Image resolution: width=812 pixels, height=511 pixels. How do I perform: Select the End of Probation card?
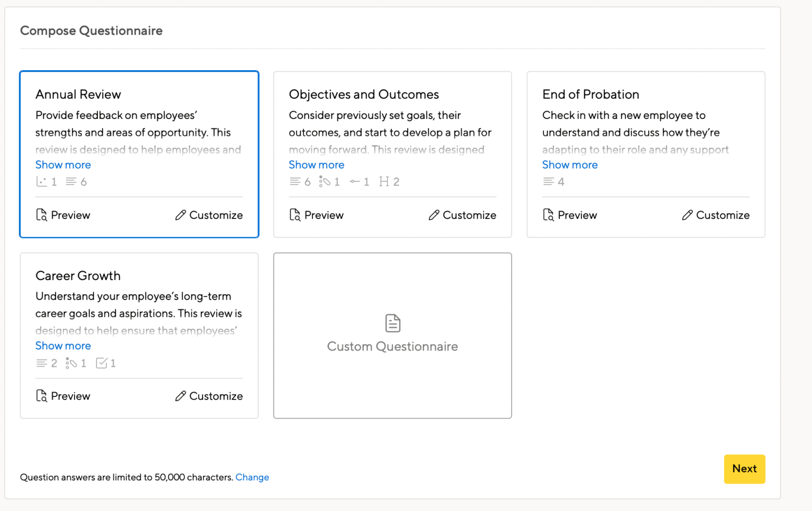645,122
